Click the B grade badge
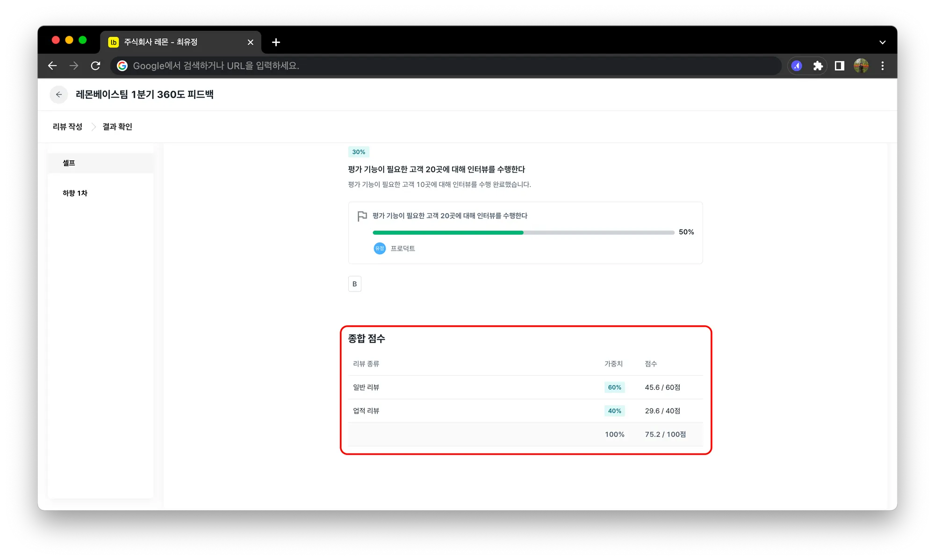 click(355, 284)
